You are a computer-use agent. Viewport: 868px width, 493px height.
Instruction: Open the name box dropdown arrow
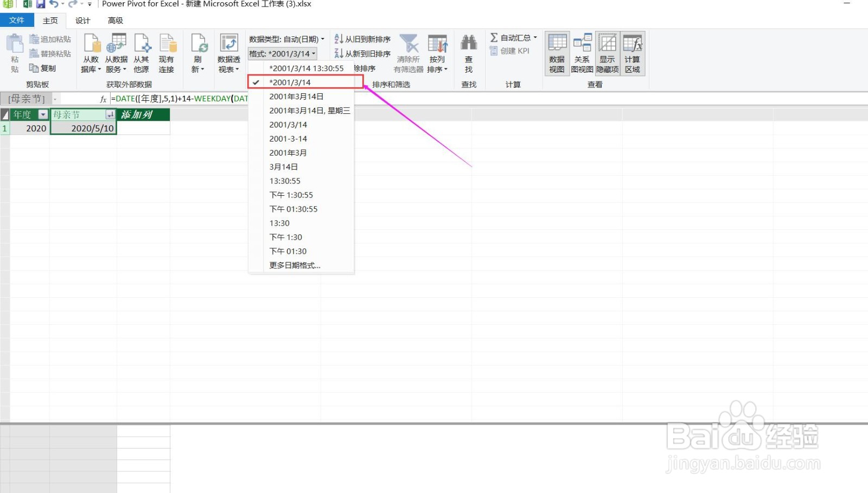click(55, 99)
